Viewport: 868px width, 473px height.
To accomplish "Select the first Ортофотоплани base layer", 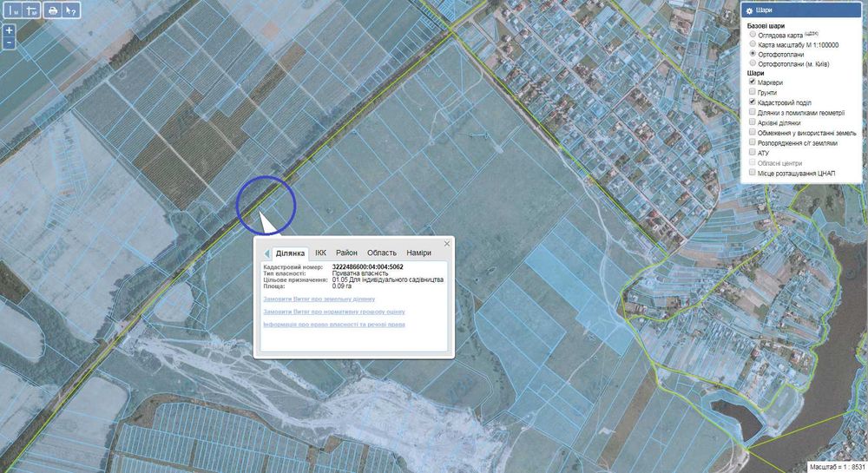I will [753, 54].
